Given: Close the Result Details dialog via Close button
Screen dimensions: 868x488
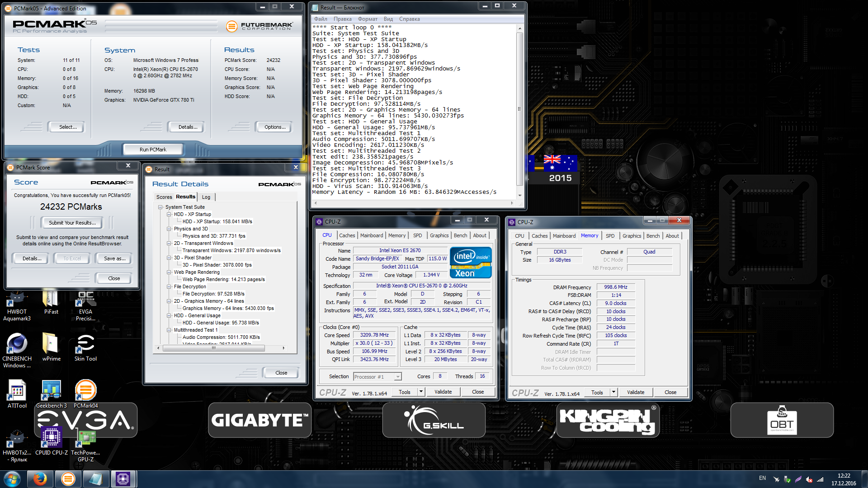Looking at the screenshot, I should (281, 373).
